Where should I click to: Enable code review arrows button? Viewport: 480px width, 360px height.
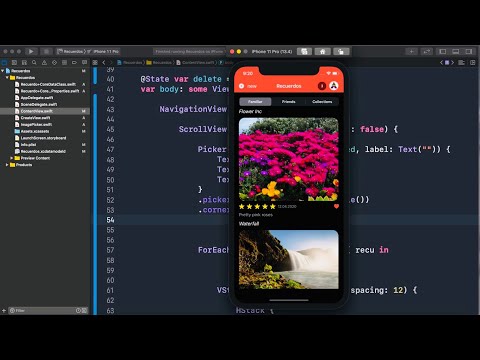click(426, 51)
